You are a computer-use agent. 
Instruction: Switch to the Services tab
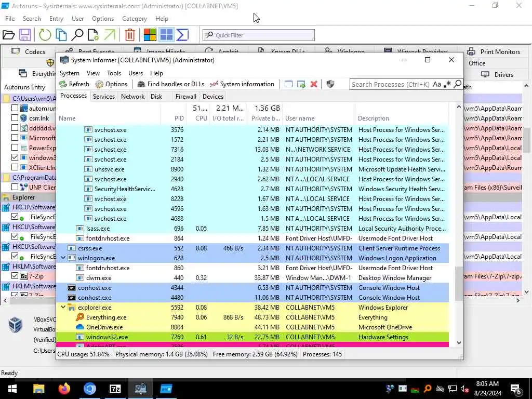point(104,96)
